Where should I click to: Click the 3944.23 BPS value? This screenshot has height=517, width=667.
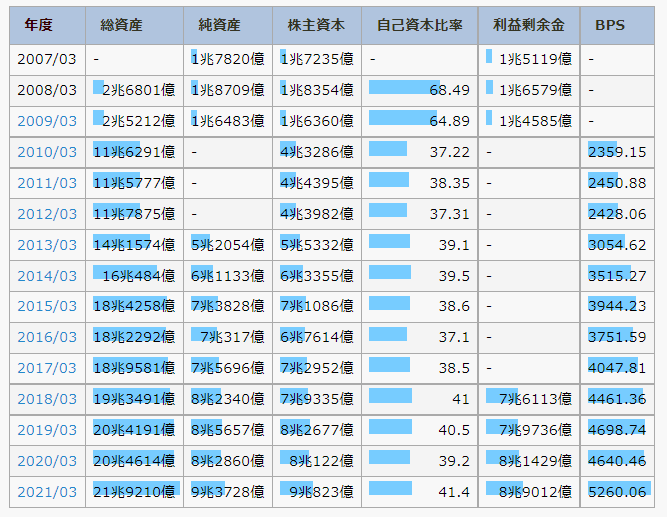point(617,306)
